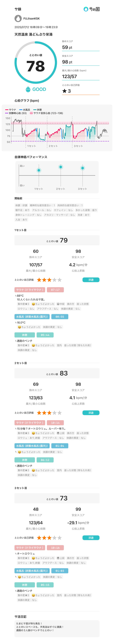Click the ととのい値 78 circular gauge

[x=36, y=62]
